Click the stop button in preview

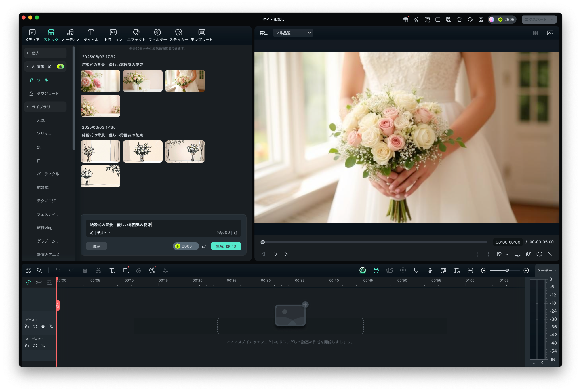coord(296,254)
